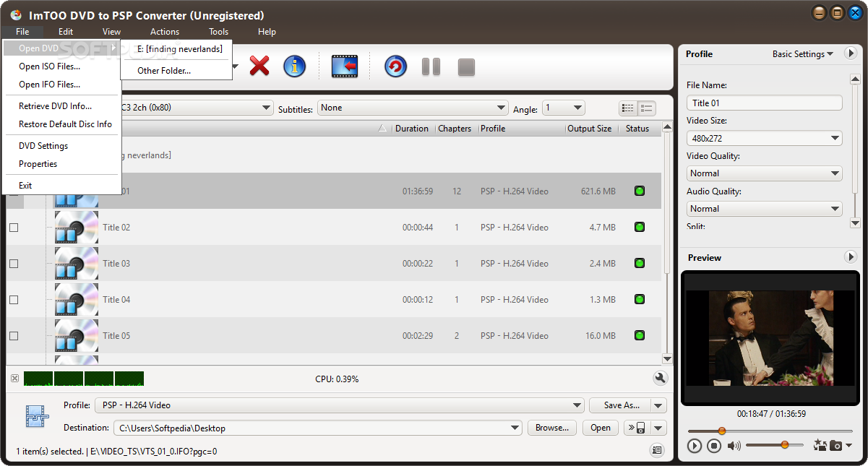Click the green status light for Title 02
Image resolution: width=868 pixels, height=466 pixels.
[x=639, y=227]
